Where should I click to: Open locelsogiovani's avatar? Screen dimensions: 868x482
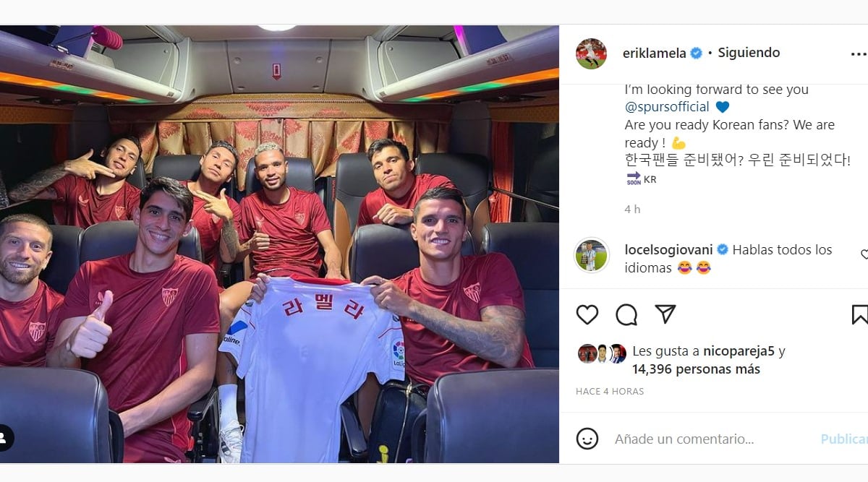click(x=591, y=255)
